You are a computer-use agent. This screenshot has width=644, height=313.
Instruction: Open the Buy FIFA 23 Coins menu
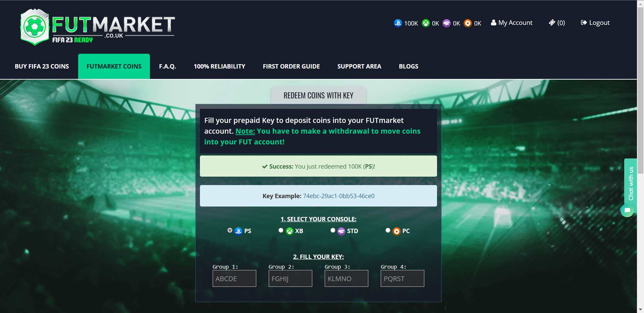point(42,66)
